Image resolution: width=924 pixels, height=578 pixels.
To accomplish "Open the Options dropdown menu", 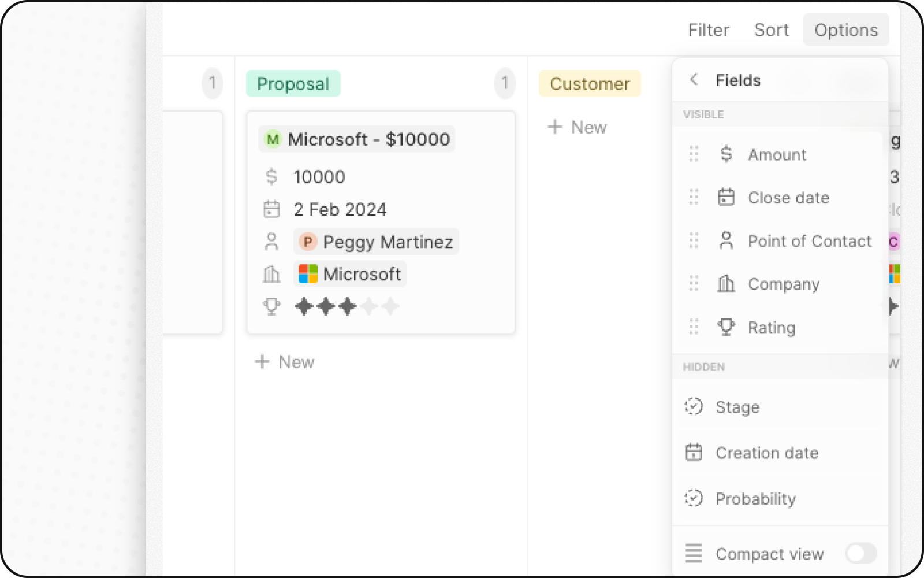I will tap(845, 30).
